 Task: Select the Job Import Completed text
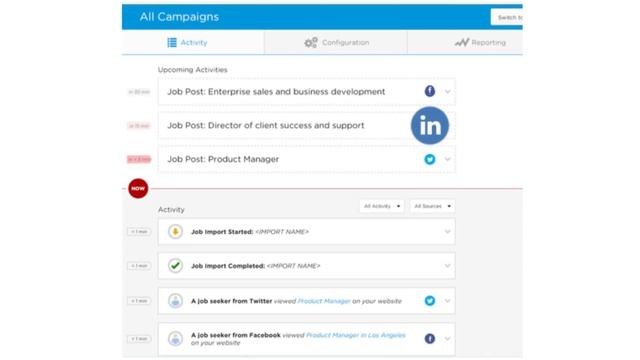pos(228,266)
